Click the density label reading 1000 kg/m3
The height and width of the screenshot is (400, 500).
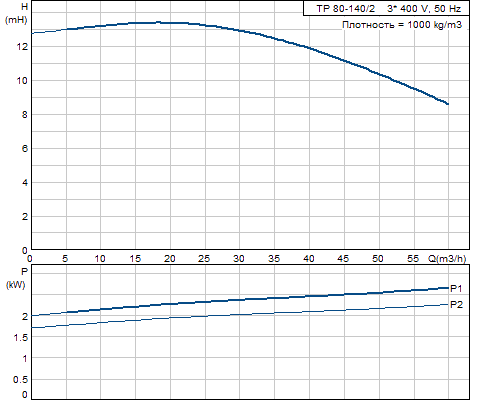(x=402, y=25)
